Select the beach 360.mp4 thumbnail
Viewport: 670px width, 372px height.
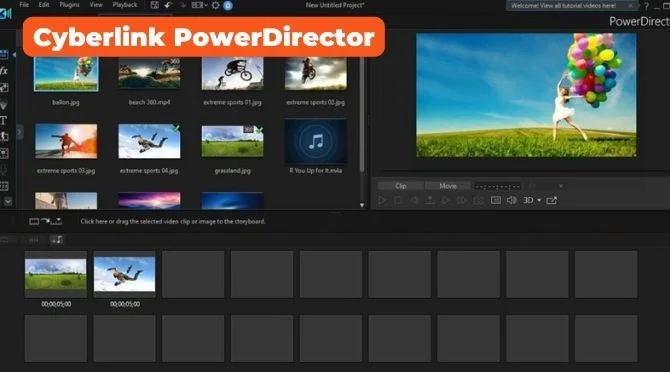click(x=149, y=73)
